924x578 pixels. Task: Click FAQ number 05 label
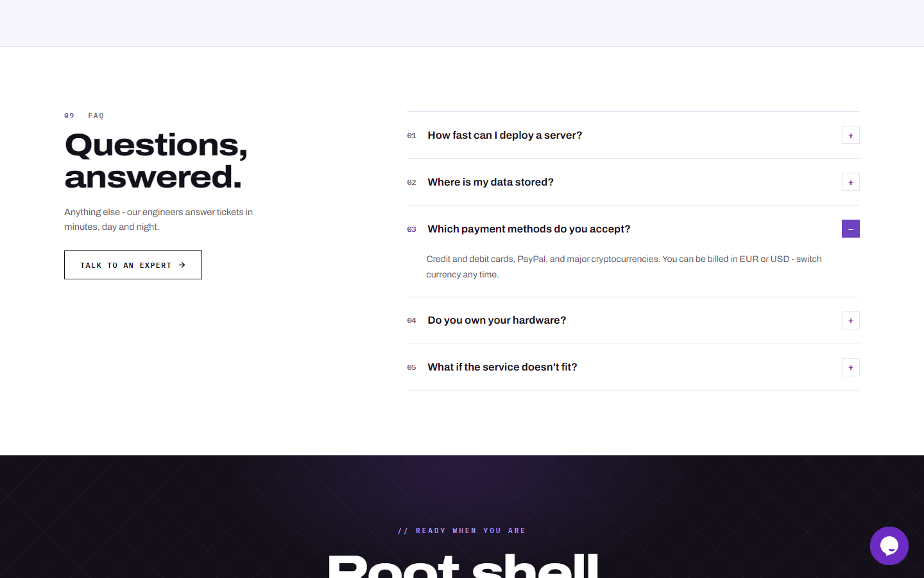click(411, 367)
